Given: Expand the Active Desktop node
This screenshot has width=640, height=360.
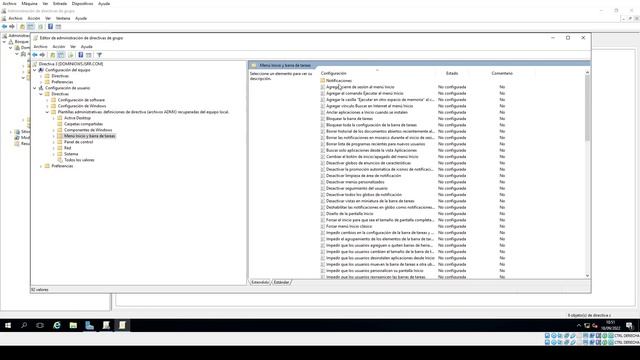Looking at the screenshot, I should point(54,118).
